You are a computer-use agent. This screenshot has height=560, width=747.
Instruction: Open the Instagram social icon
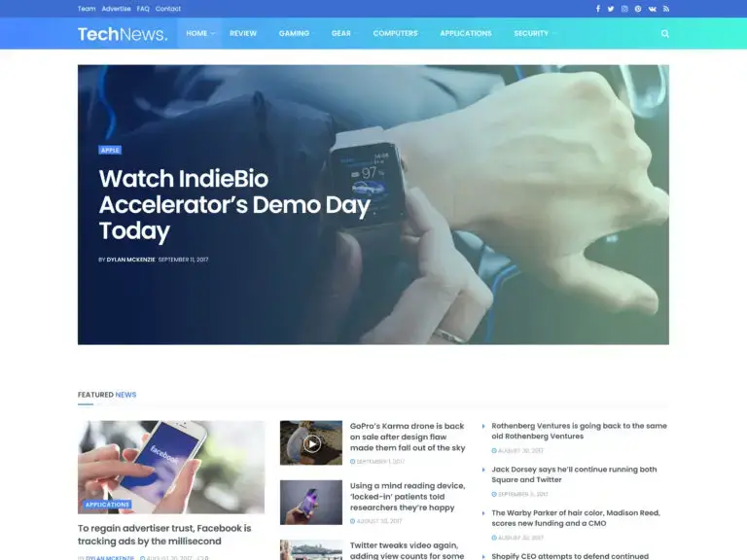pyautogui.click(x=624, y=9)
